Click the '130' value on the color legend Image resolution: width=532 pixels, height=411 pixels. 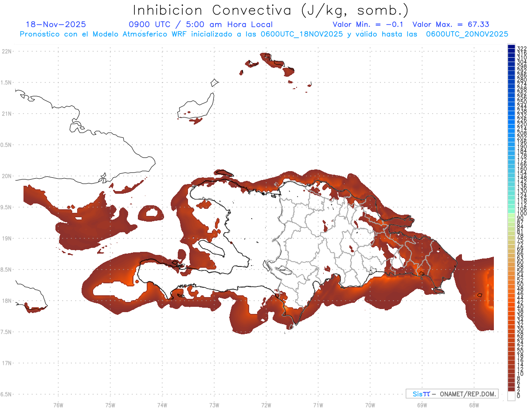click(522, 191)
